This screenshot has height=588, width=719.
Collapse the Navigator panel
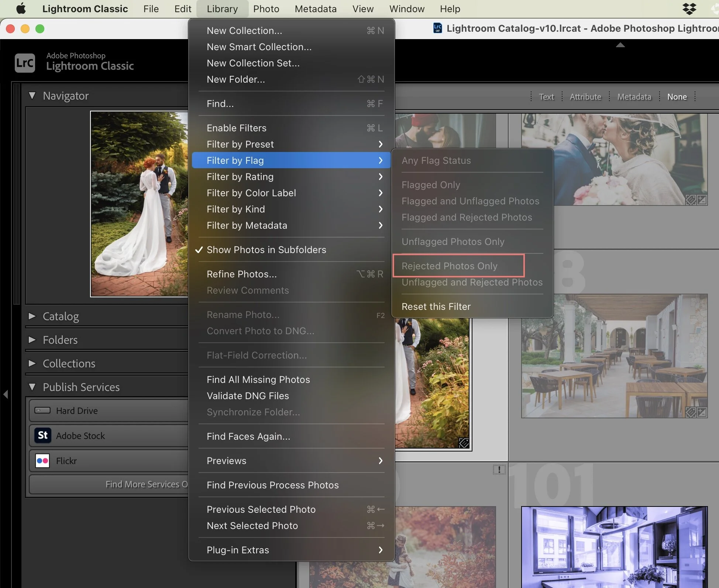[x=32, y=96]
